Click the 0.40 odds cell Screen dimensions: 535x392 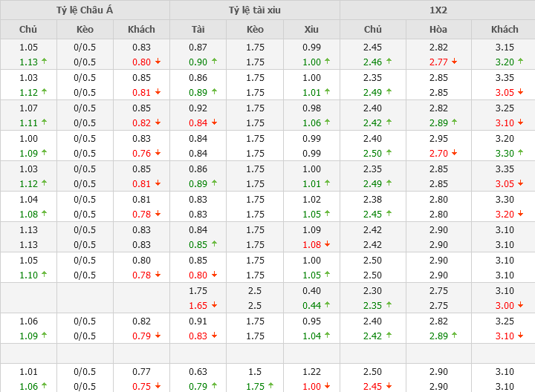coord(311,291)
